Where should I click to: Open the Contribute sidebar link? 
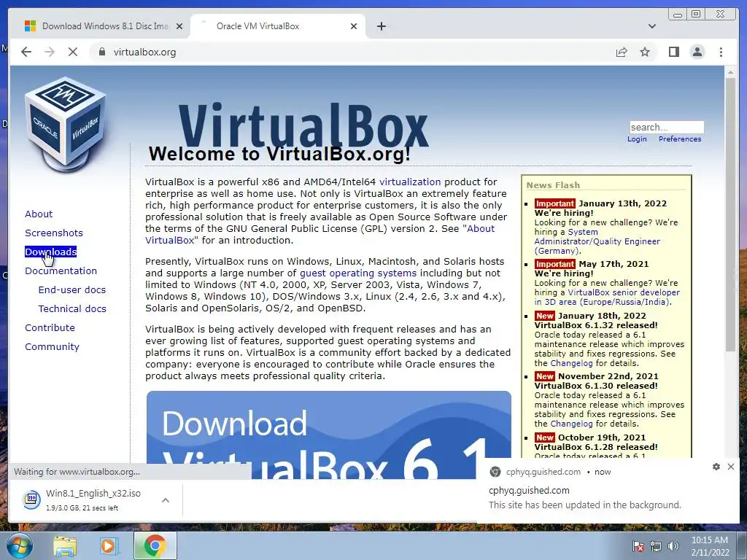coord(50,327)
